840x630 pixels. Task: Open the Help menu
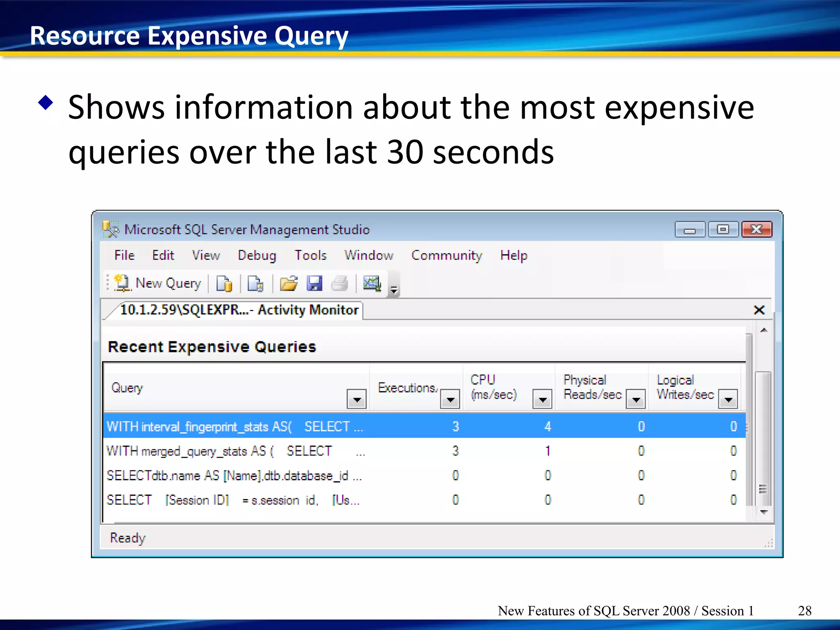[x=514, y=255]
